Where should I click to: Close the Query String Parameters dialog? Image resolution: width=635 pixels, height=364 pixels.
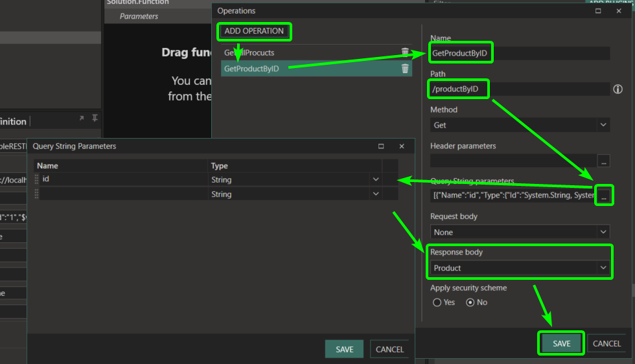402,146
